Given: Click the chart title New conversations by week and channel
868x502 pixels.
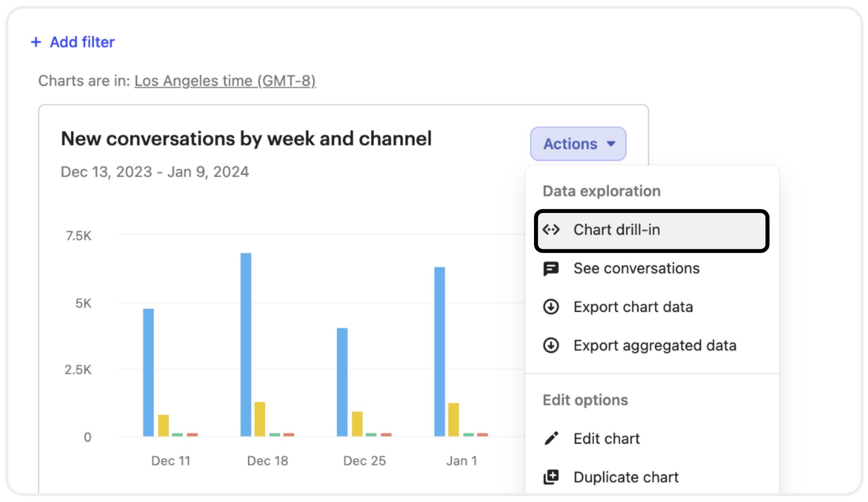Looking at the screenshot, I should tap(246, 139).
